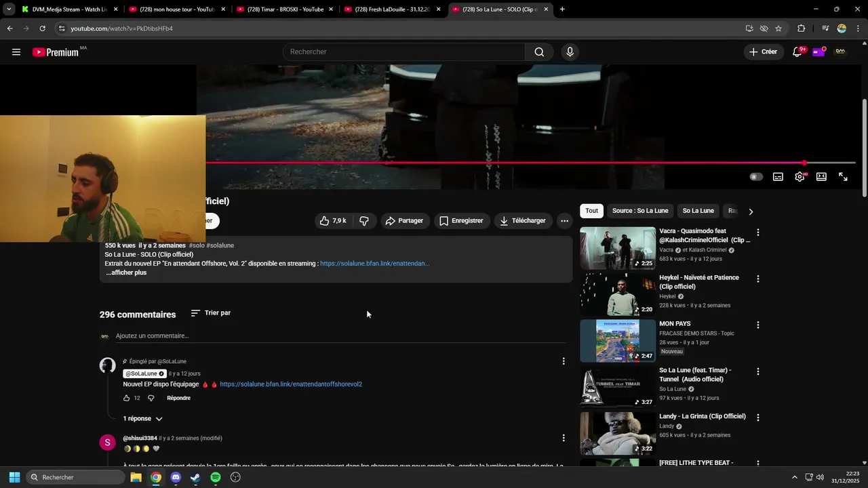Image resolution: width=868 pixels, height=488 pixels.
Task: Open options for Heykel Naïveté video
Action: [757, 279]
